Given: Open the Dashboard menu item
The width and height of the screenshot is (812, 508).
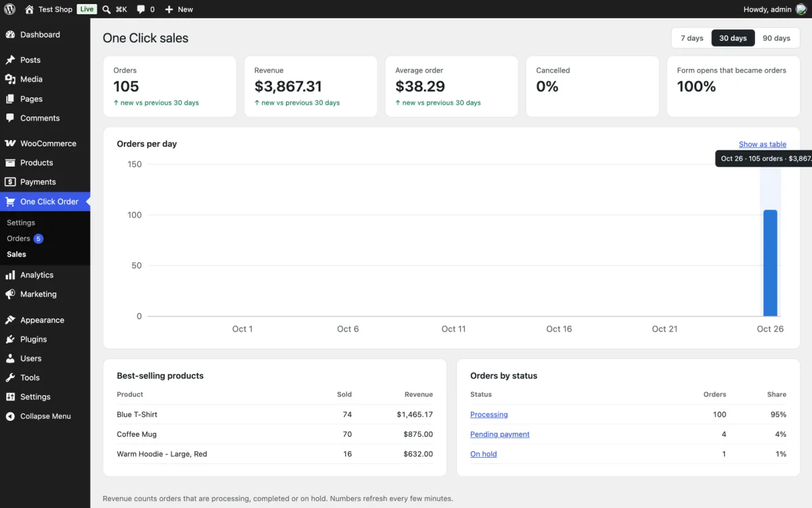Looking at the screenshot, I should point(45,35).
